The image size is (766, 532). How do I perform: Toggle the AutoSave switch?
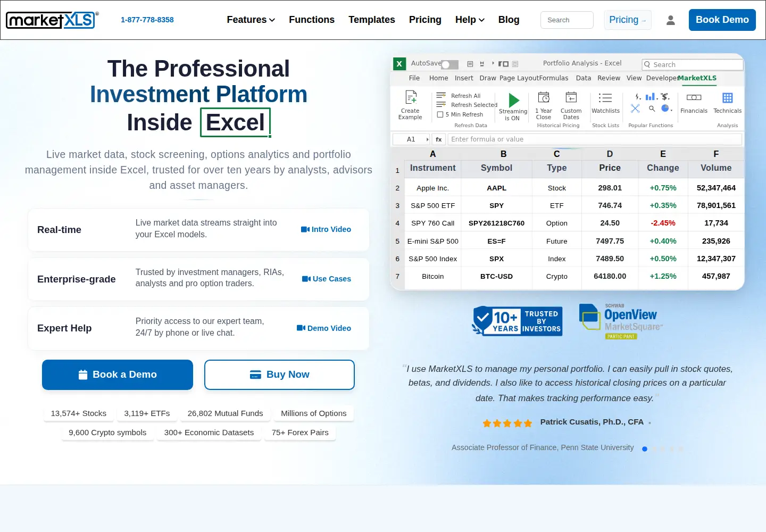pos(449,64)
